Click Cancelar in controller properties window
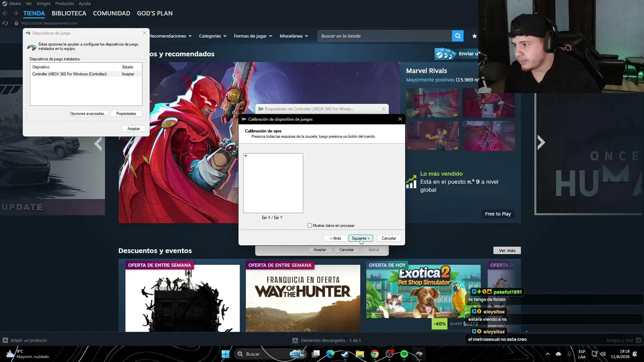 347,250
